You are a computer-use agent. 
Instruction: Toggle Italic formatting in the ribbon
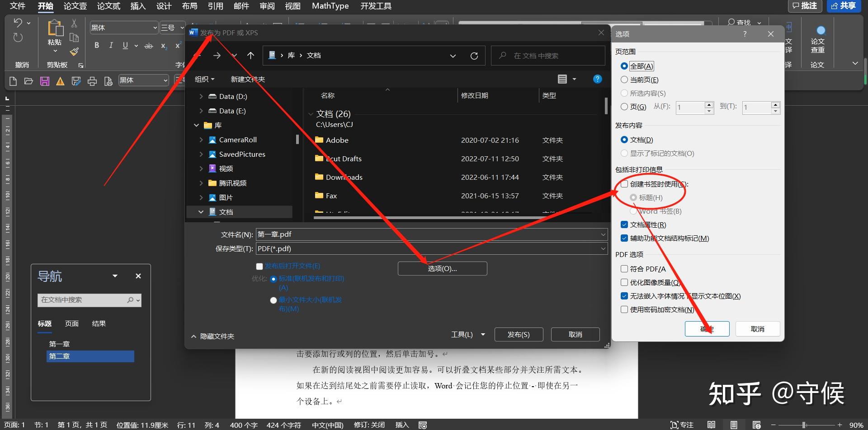[x=111, y=45]
